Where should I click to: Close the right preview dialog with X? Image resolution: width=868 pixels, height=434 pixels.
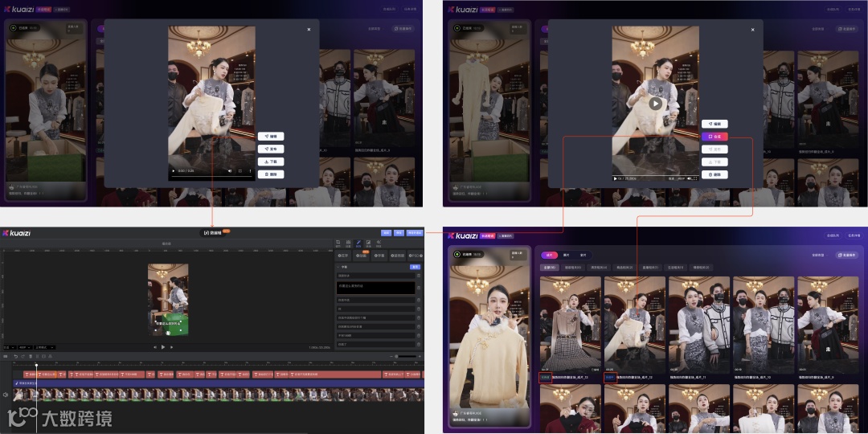pos(752,30)
